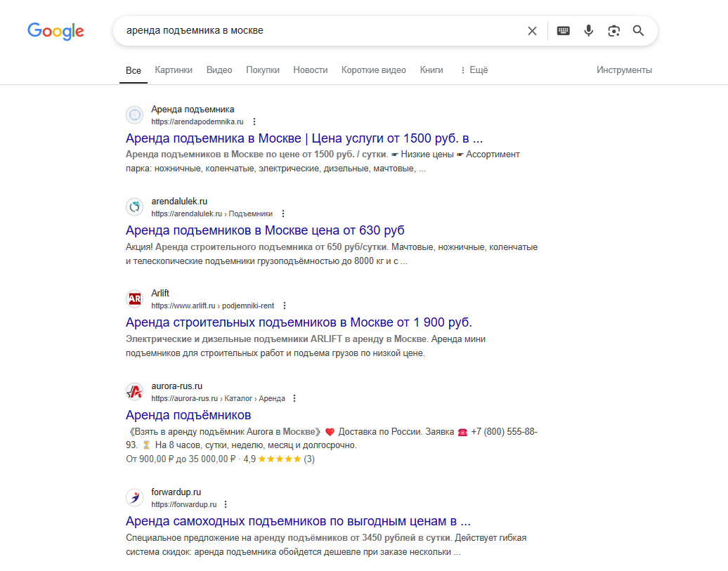Image resolution: width=728 pixels, height=571 pixels.
Task: Open options menu next to arendapodemnika.ru
Action: [x=254, y=122]
